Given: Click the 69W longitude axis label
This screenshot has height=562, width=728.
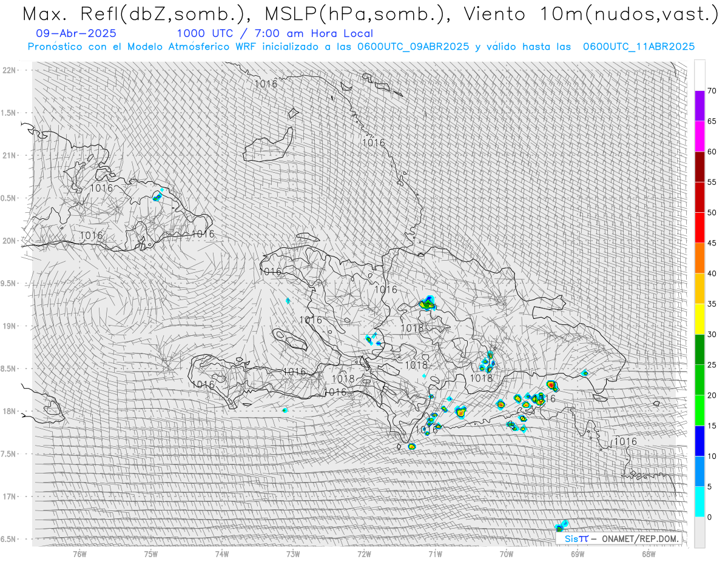Looking at the screenshot, I should (x=577, y=554).
